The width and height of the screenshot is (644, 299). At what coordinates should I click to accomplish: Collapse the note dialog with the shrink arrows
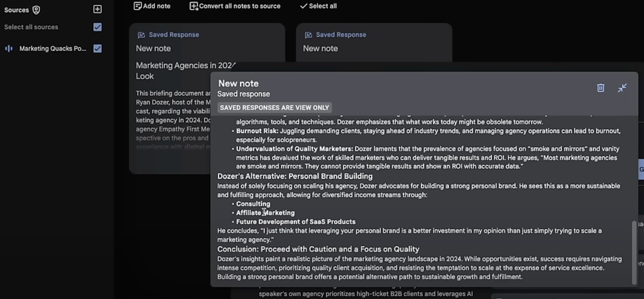click(622, 88)
